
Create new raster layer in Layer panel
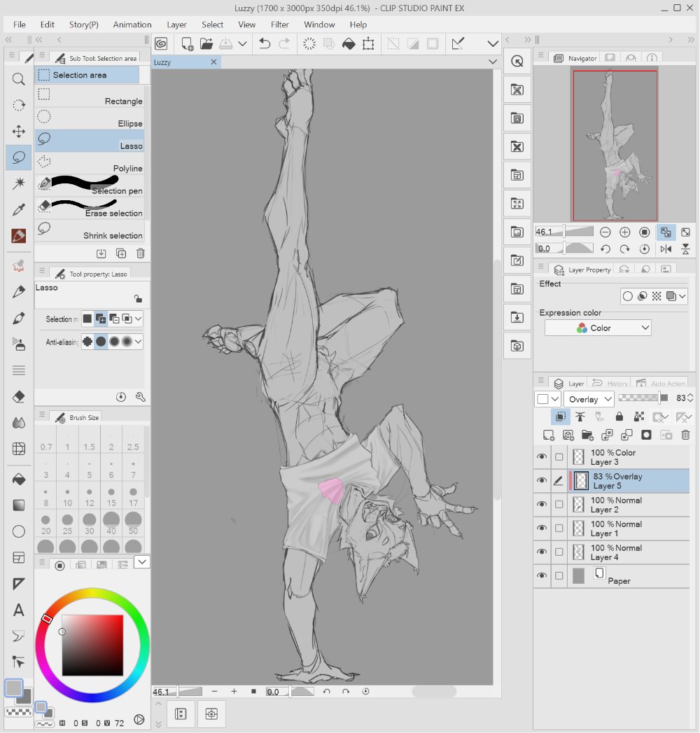(x=549, y=435)
